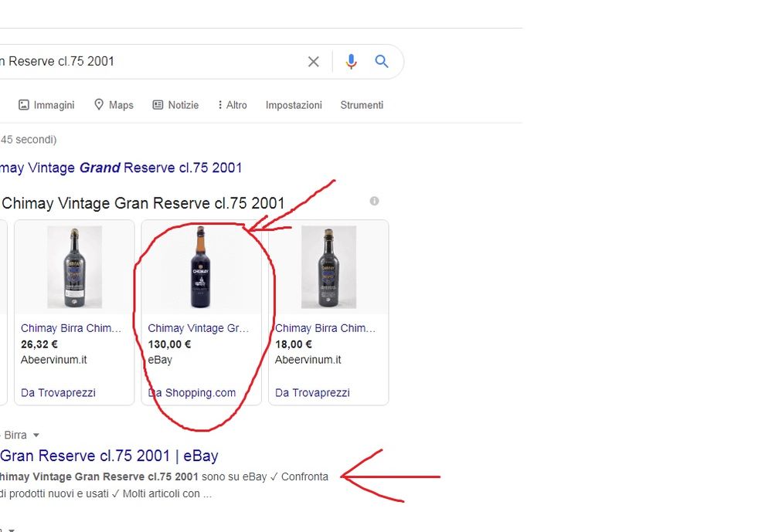This screenshot has height=532, width=772.
Task: Expand the Altro menu
Action: tap(232, 105)
